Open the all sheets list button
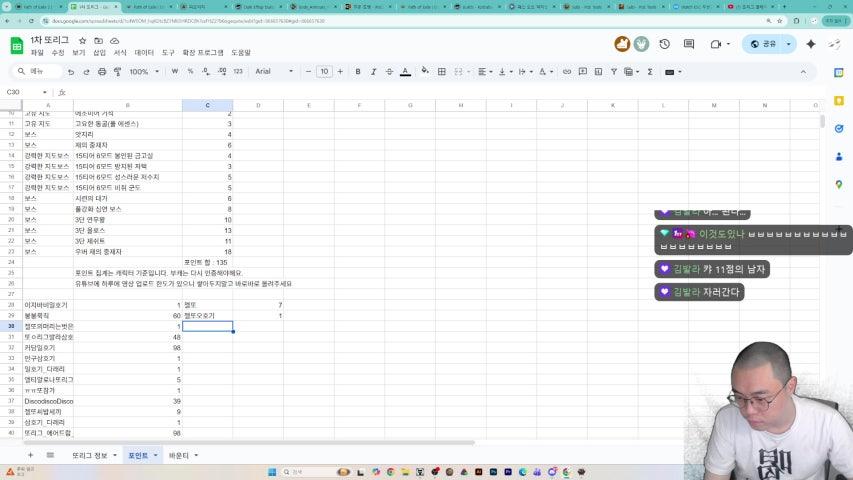The width and height of the screenshot is (853, 480). [x=50, y=456]
